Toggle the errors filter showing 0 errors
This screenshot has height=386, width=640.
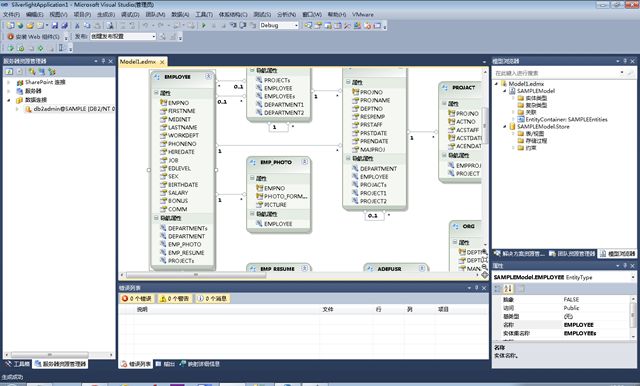(x=137, y=299)
